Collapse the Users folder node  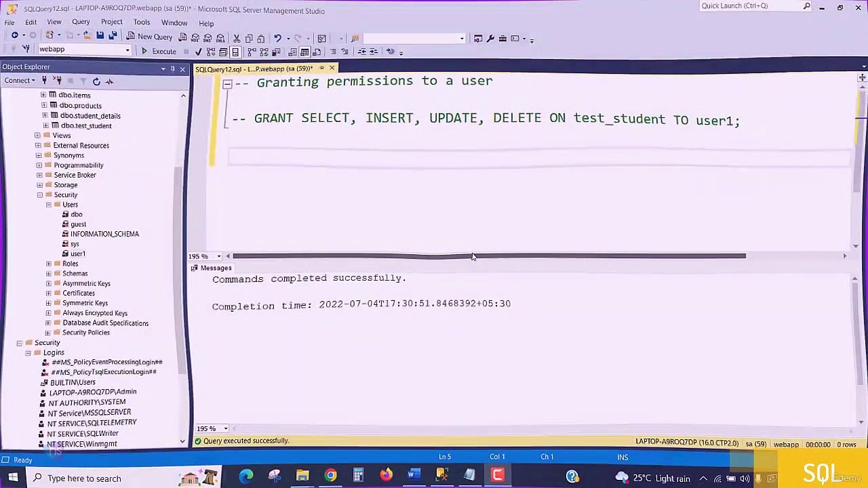coord(48,205)
